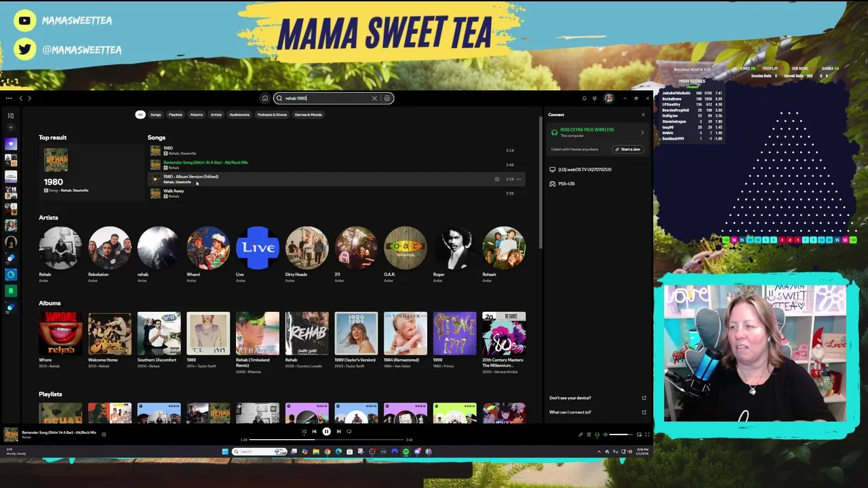Skip to previous track
The image size is (868, 488).
click(x=314, y=431)
